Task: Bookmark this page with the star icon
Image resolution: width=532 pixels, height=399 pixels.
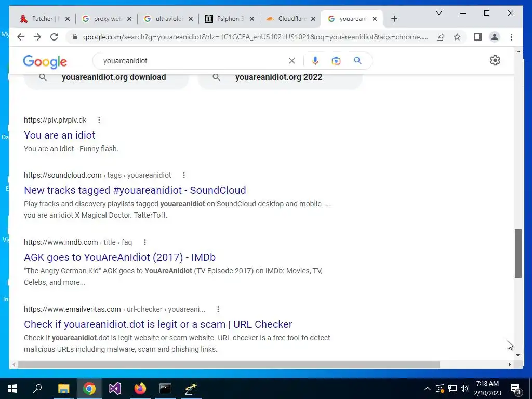Action: (457, 37)
